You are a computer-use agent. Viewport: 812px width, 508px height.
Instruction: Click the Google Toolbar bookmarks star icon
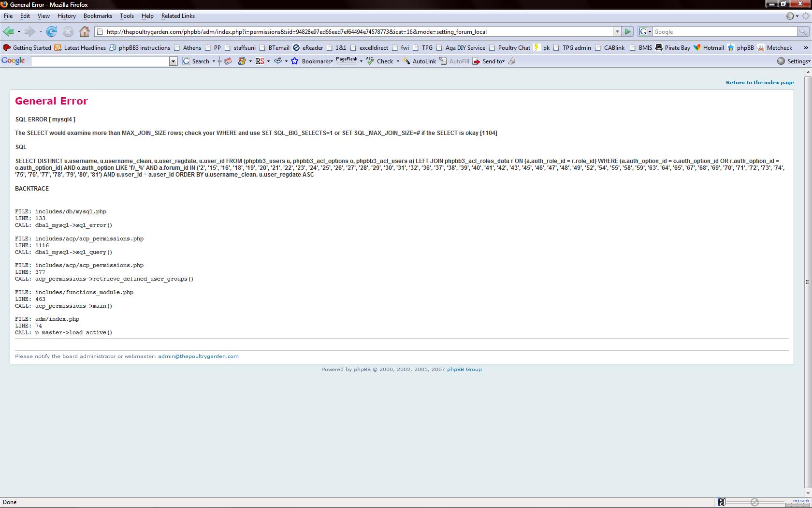pyautogui.click(x=294, y=61)
